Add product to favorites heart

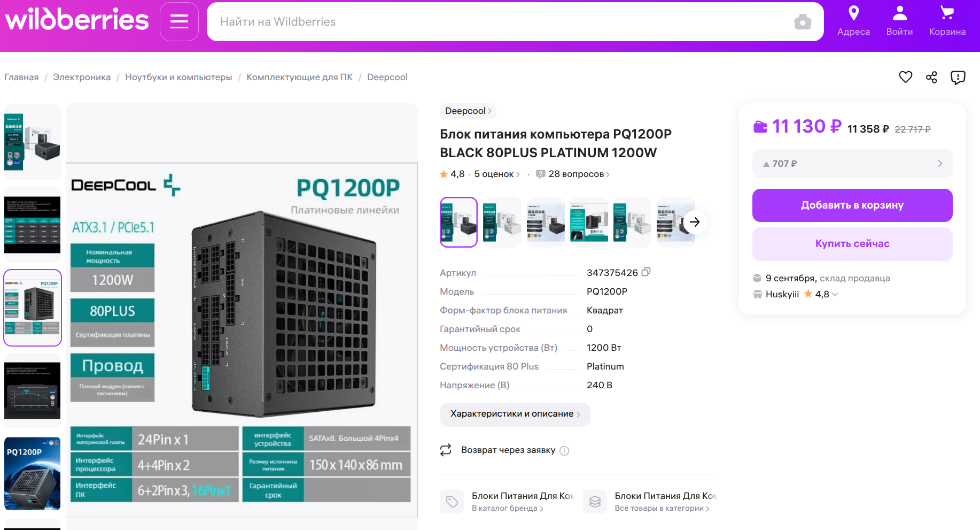tap(905, 77)
